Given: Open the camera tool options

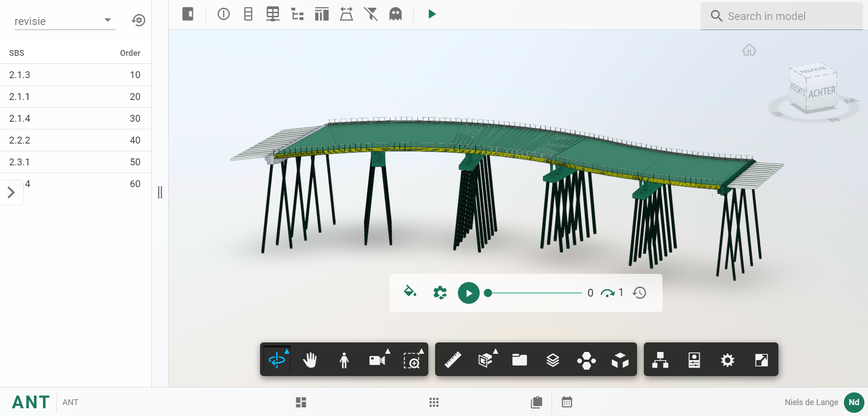Looking at the screenshot, I should coord(377,360).
